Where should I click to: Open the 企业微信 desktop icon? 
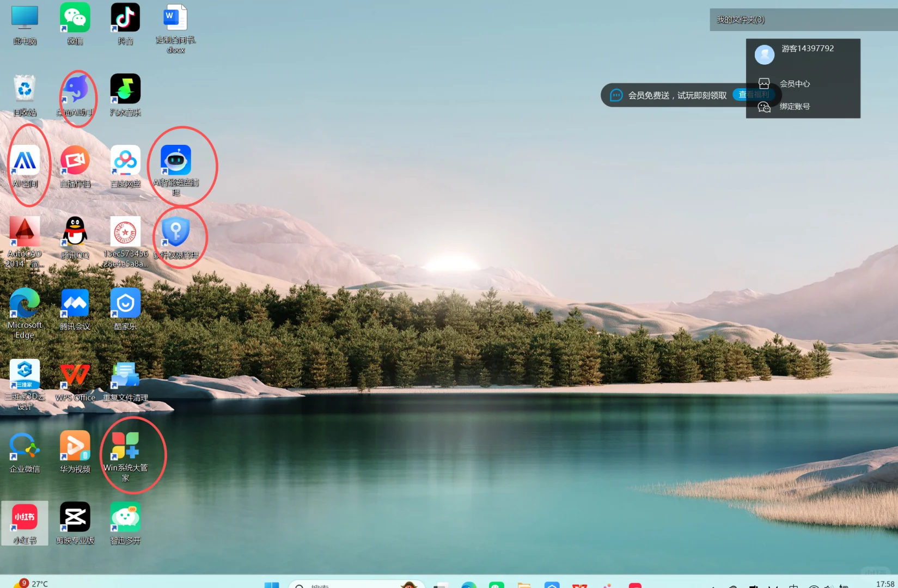[x=25, y=452]
